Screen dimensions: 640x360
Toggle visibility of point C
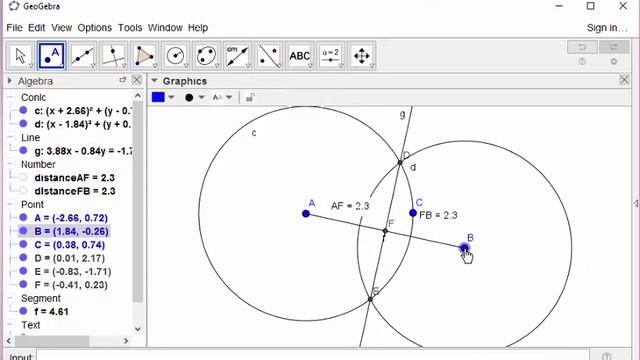pyautogui.click(x=23, y=244)
